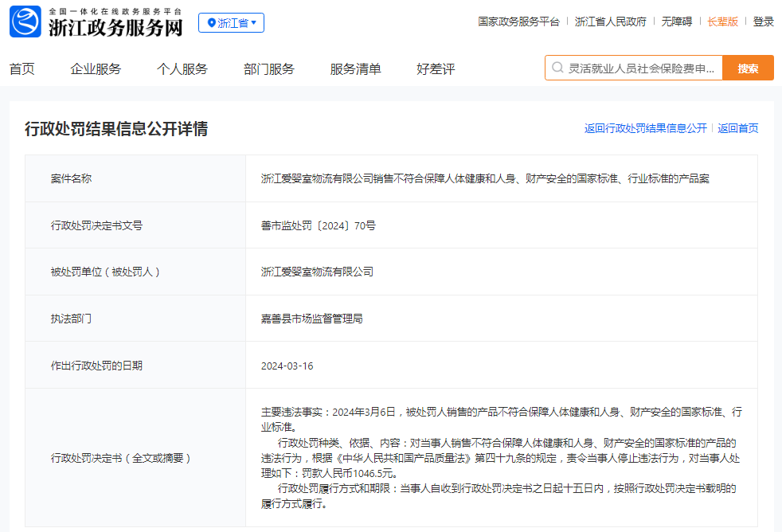Screen dimensions: 782x532
Task: Open the 好差评 menu item
Action: (x=436, y=68)
